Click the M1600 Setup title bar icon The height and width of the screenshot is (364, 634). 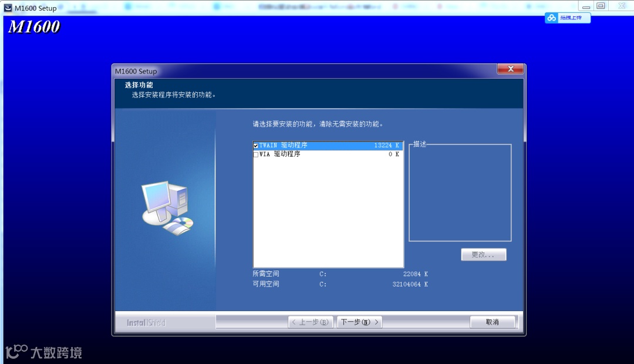(8, 8)
